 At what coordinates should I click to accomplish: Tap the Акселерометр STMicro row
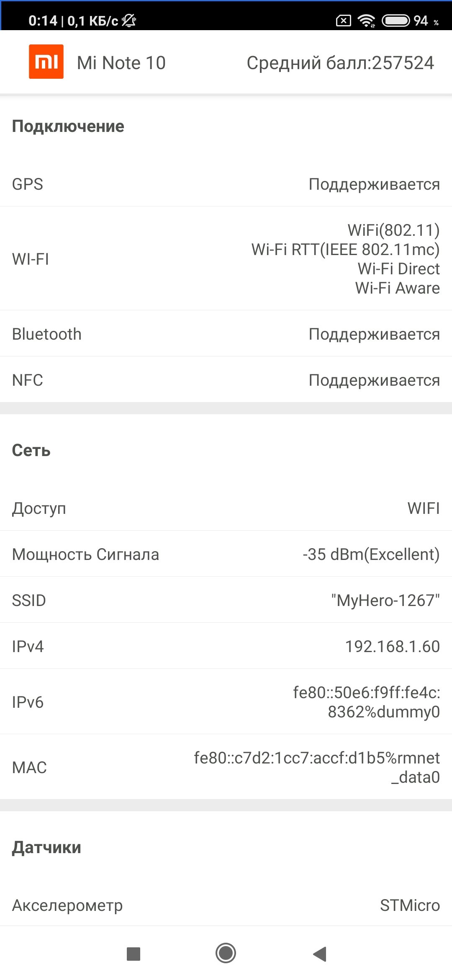pos(226,905)
